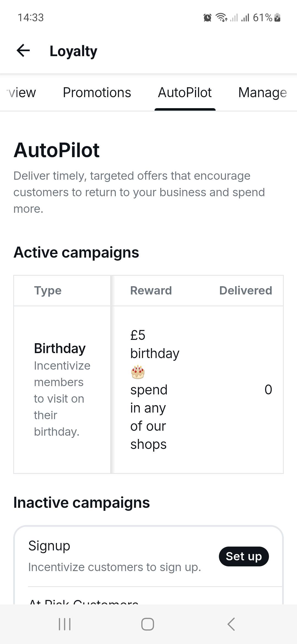297x644 pixels.
Task: Open the Manage tab
Action: click(263, 92)
